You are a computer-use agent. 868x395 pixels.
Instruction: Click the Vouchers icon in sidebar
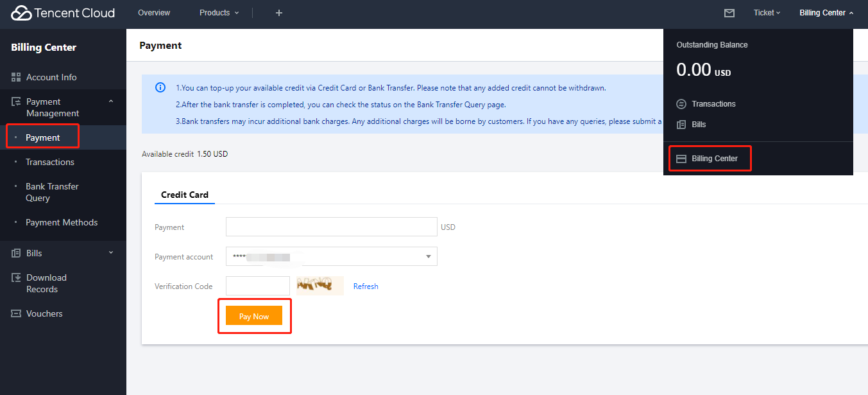point(16,313)
